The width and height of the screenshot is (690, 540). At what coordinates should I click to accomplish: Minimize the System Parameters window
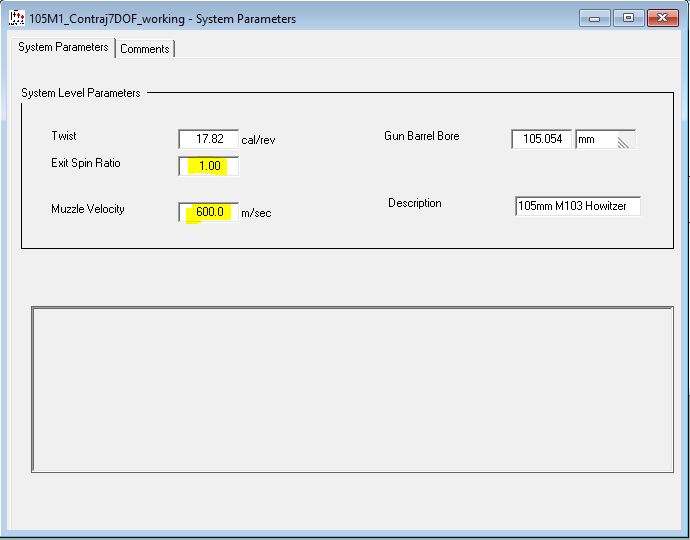(594, 18)
